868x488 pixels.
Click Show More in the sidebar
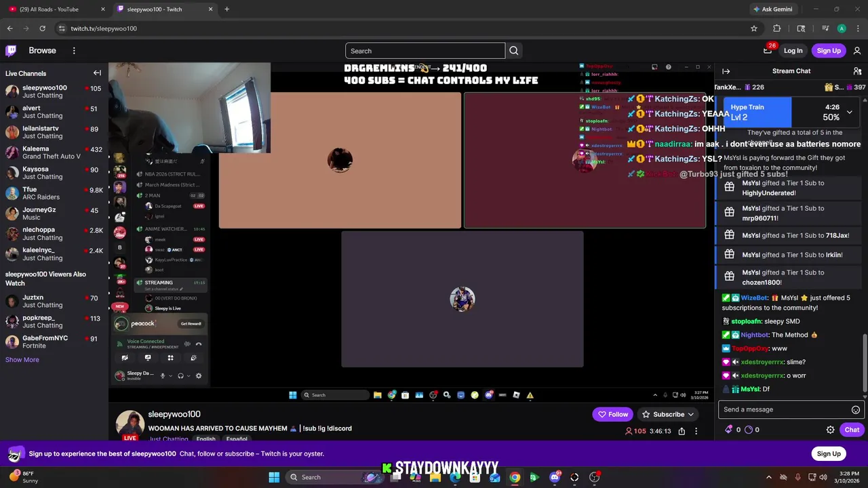click(22, 360)
